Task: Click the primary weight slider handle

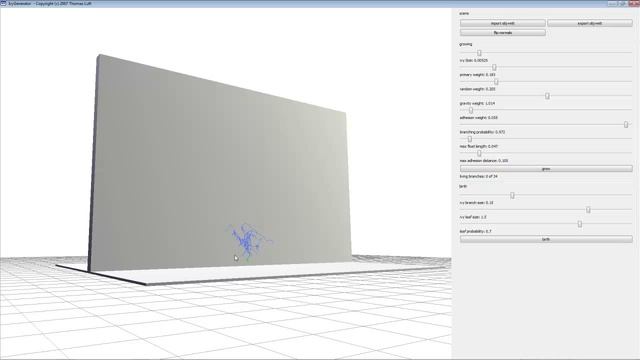Action: point(494,67)
